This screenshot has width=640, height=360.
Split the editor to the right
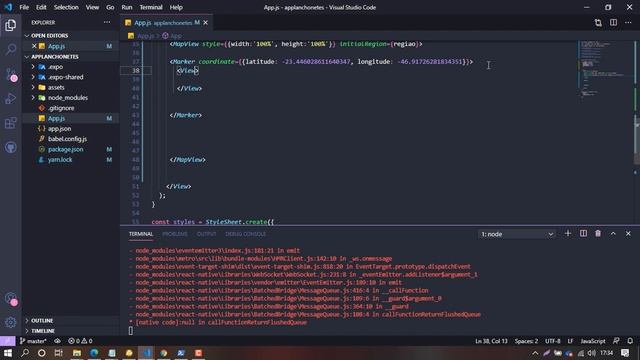pos(613,23)
